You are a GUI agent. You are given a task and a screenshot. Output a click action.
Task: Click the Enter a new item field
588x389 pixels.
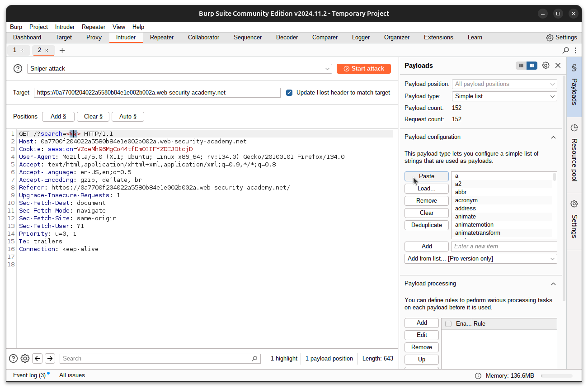(x=504, y=247)
